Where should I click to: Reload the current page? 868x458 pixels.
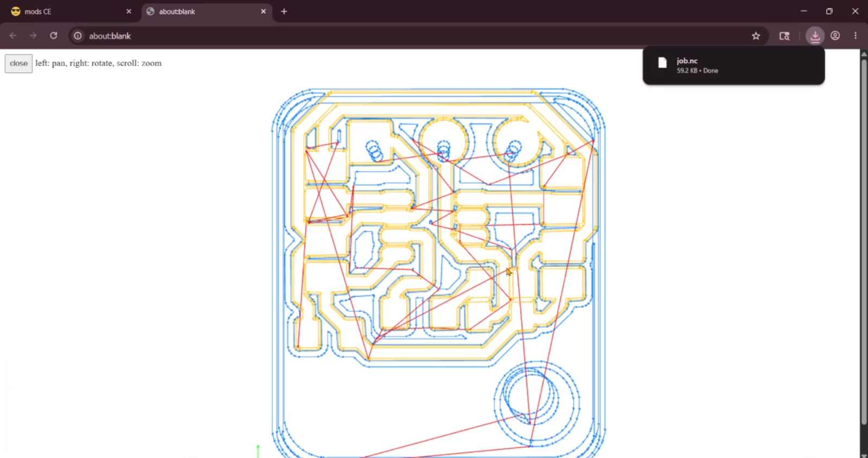[x=53, y=36]
